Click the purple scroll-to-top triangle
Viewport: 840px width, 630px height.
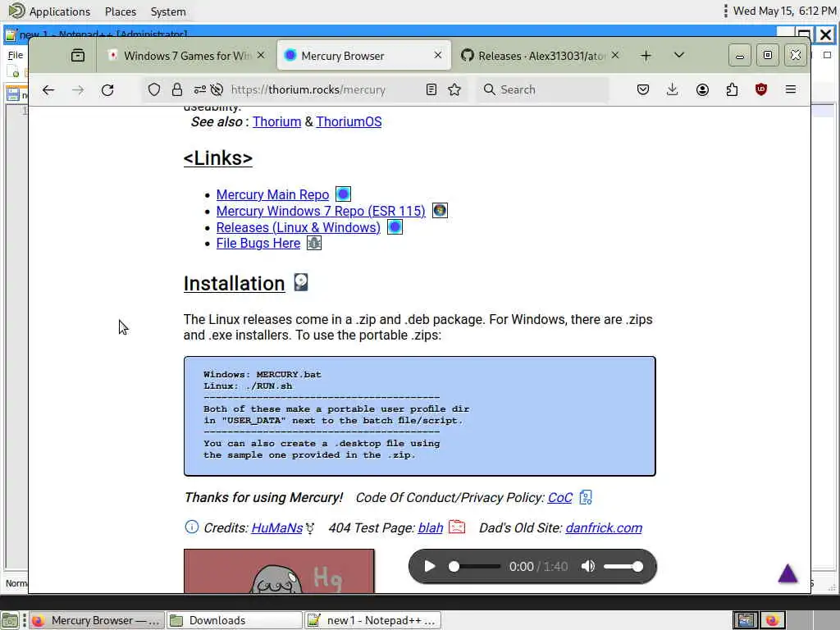(x=787, y=573)
